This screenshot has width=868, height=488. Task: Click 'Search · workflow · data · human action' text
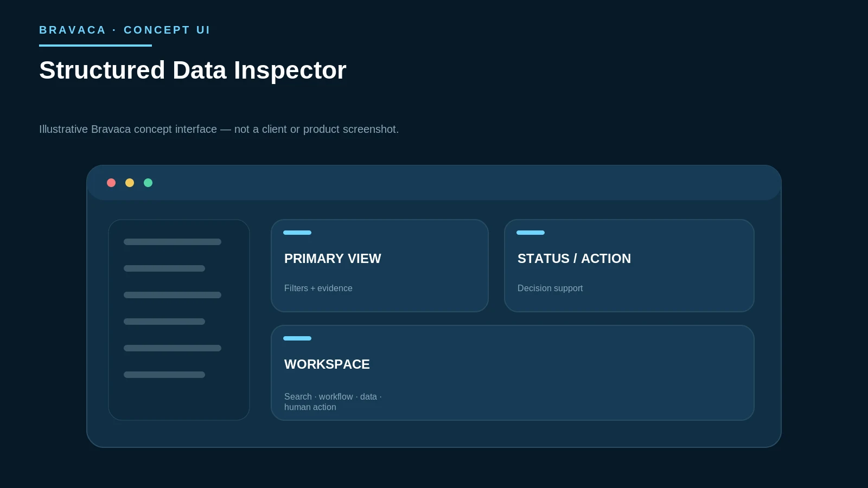coord(333,402)
